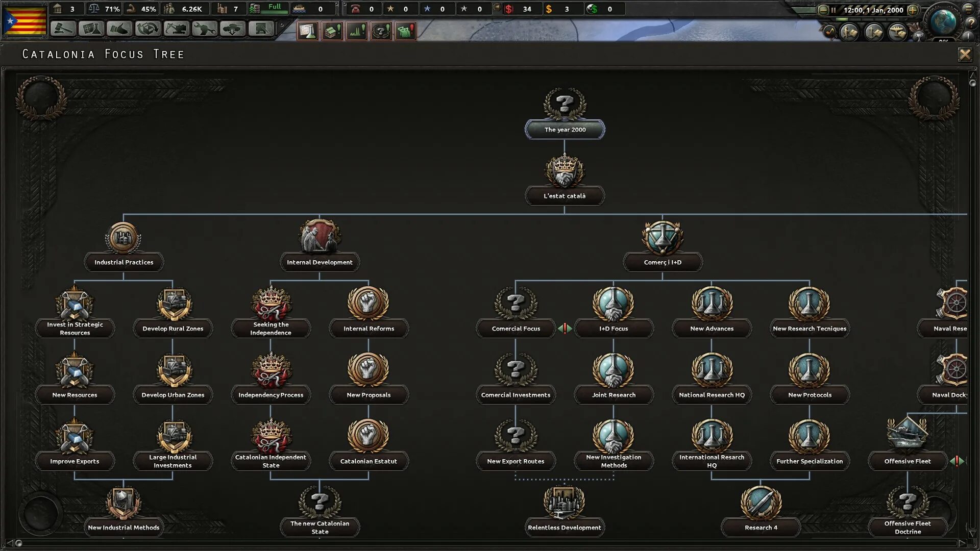Toggle mutually exclusive marker beside Comercial Focus
Image resolution: width=980 pixels, height=551 pixels.
(565, 329)
